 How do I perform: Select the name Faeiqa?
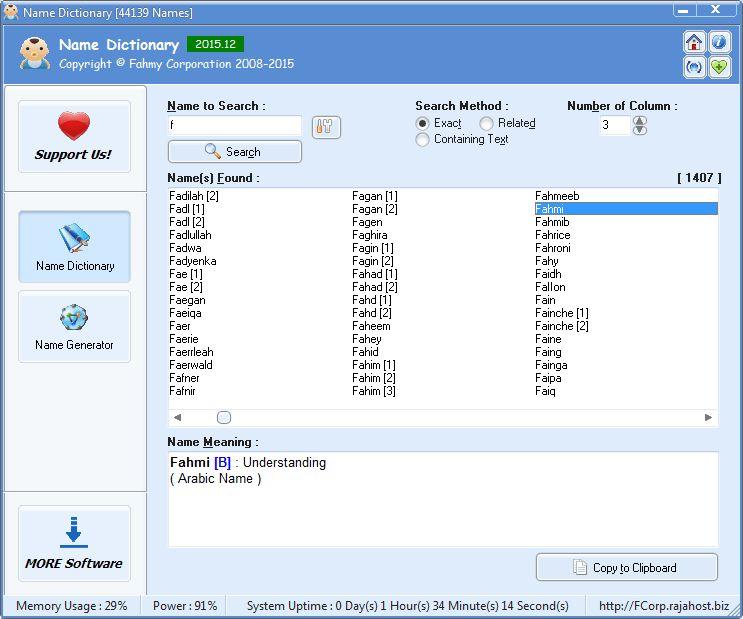click(185, 313)
